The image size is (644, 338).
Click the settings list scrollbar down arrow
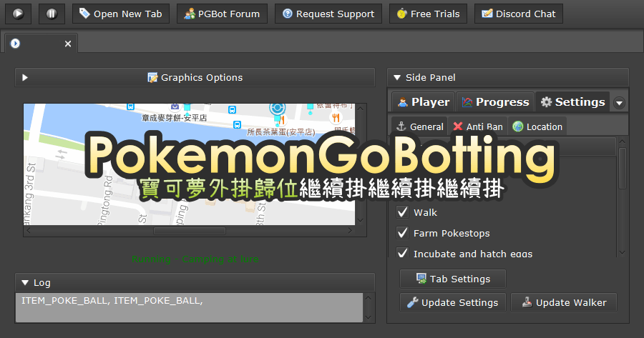623,253
